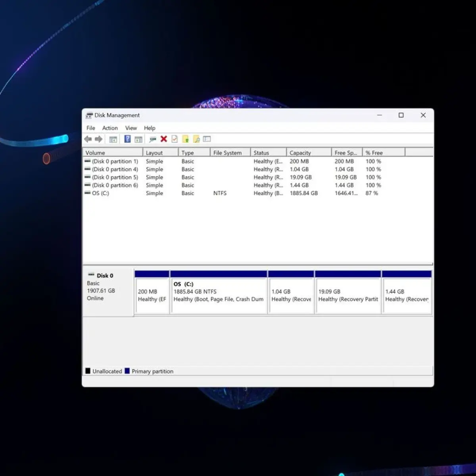
Task: Open the View menu
Action: pyautogui.click(x=131, y=128)
